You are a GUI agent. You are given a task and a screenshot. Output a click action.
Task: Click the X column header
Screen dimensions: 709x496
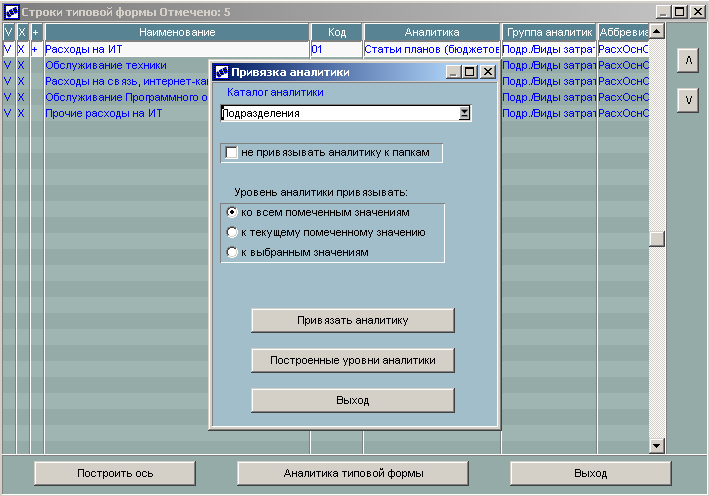coord(22,32)
